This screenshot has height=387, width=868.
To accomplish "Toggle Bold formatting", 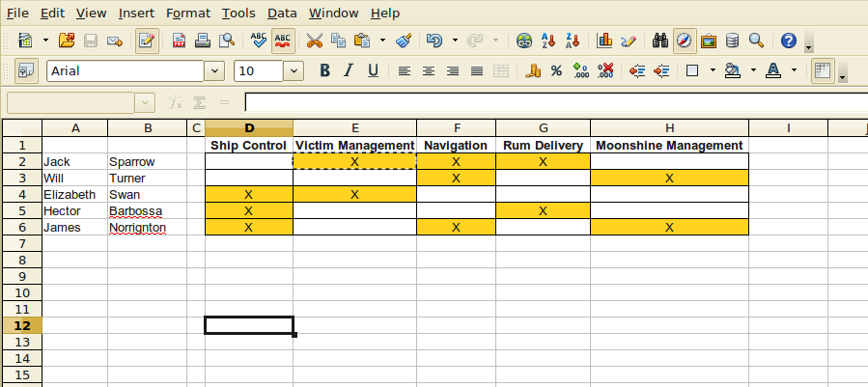I will point(325,70).
